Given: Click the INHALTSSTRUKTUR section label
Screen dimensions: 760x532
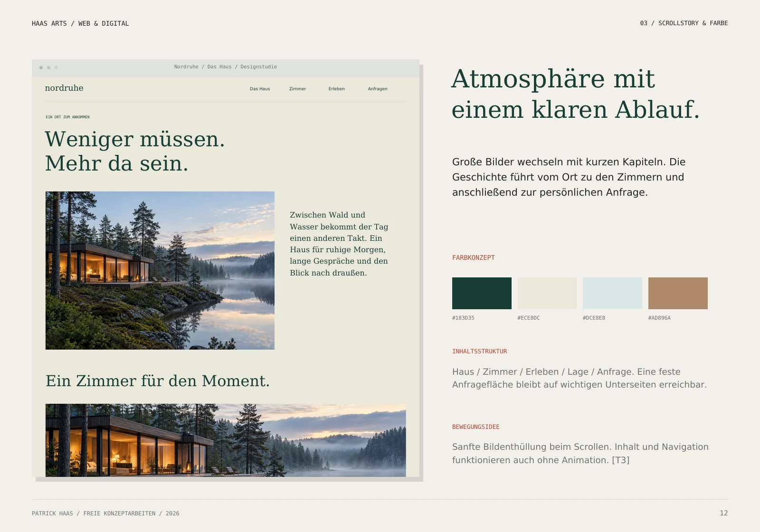Looking at the screenshot, I should pos(480,351).
